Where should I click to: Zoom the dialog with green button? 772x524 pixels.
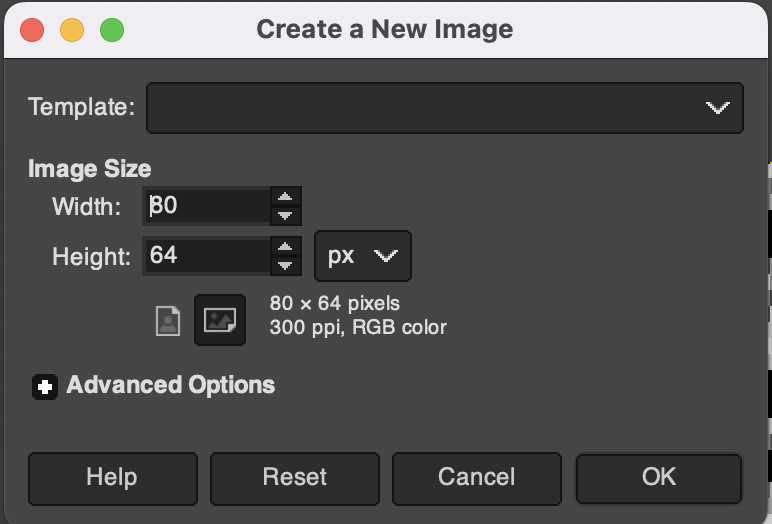click(x=112, y=30)
